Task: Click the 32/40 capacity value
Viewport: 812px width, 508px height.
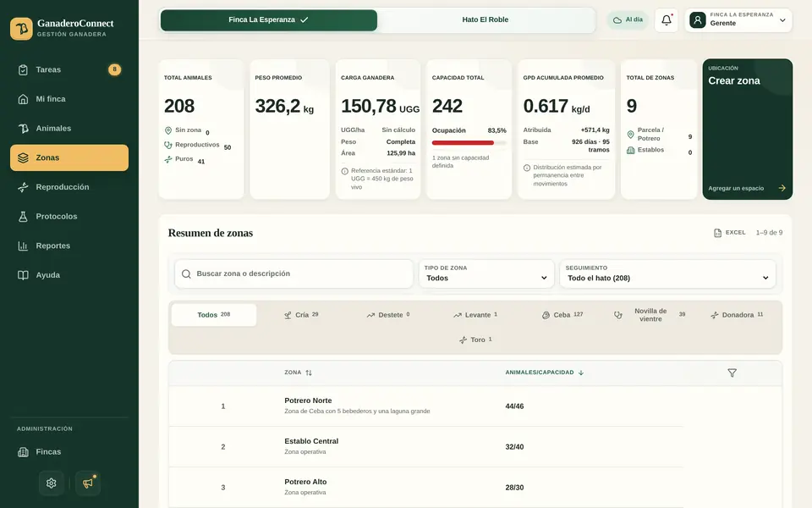Action: (514, 447)
